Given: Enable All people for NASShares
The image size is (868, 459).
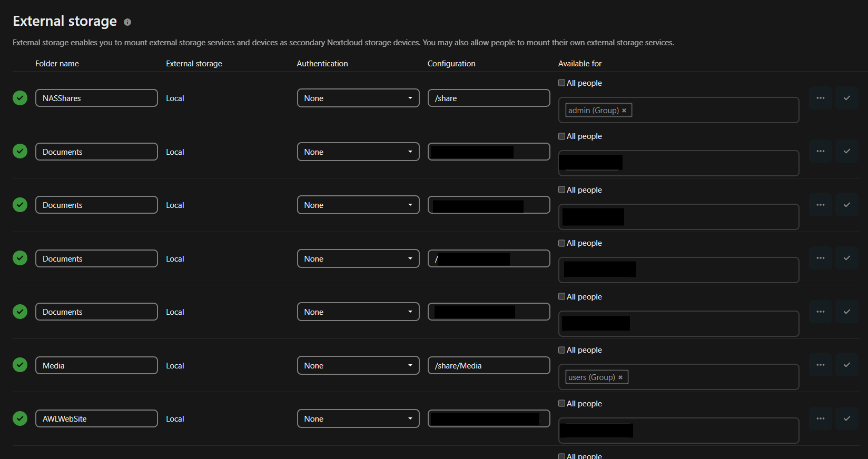Looking at the screenshot, I should (x=562, y=83).
